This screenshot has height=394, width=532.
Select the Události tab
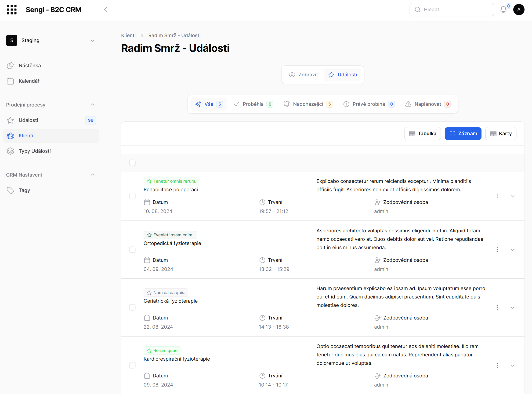(342, 75)
